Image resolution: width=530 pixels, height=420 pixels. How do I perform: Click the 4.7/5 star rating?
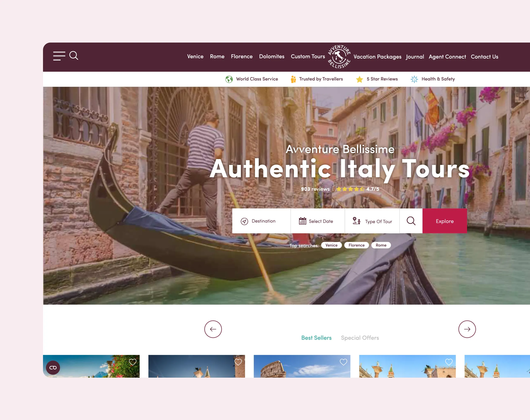(358, 189)
